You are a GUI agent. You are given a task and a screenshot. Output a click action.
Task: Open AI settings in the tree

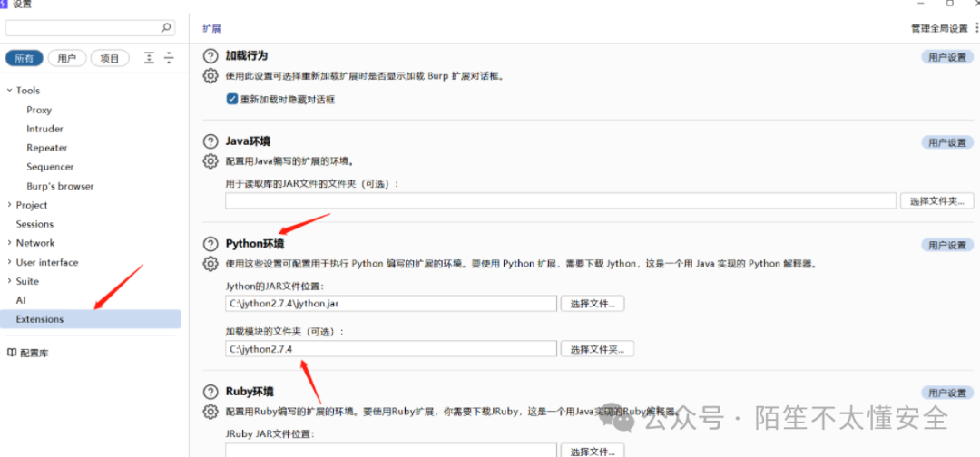pos(21,300)
